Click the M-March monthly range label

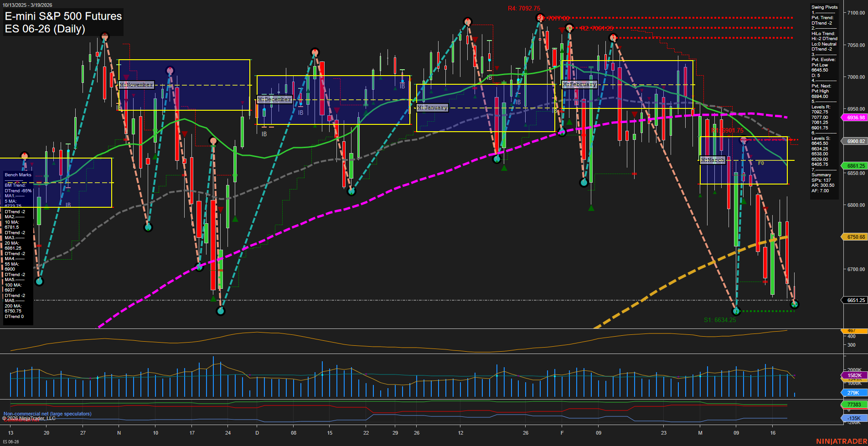[712, 160]
